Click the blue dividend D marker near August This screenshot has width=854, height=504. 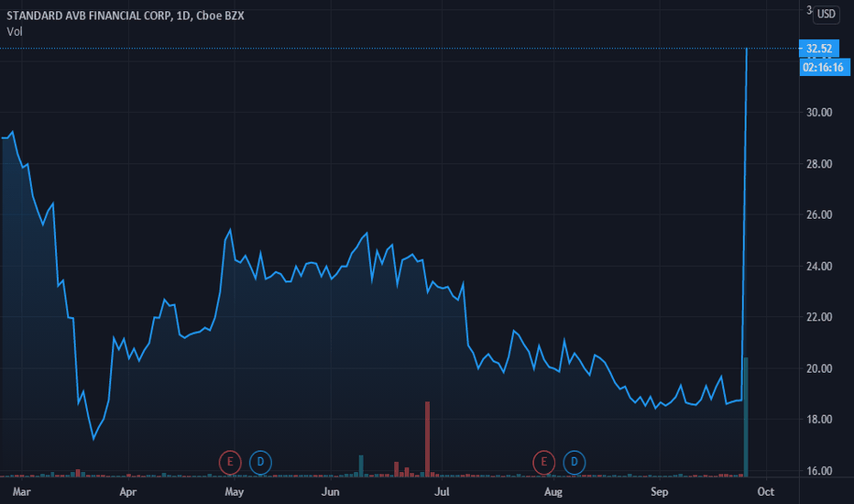(574, 462)
